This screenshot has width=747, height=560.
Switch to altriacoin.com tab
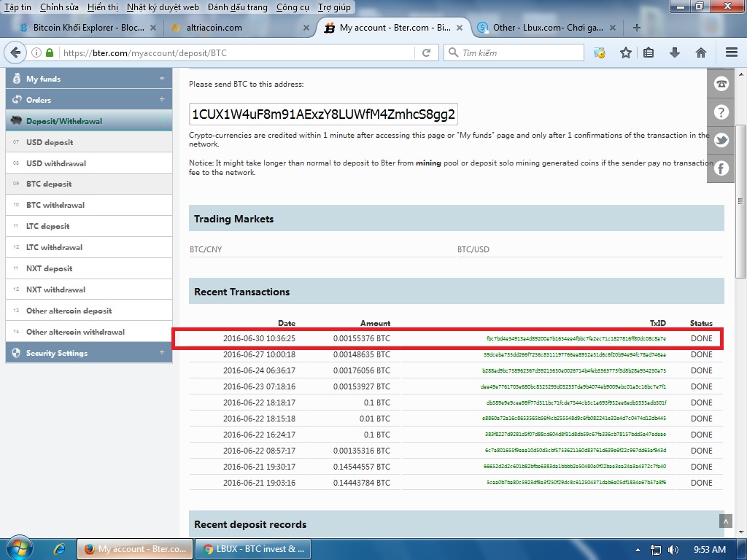pyautogui.click(x=239, y=28)
